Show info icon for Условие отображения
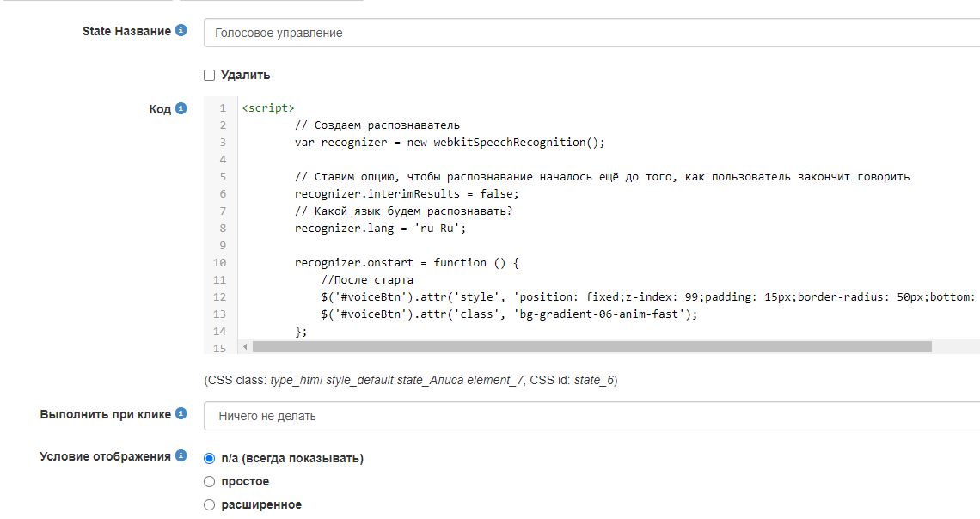Image resolution: width=980 pixels, height=519 pixels. [181, 455]
